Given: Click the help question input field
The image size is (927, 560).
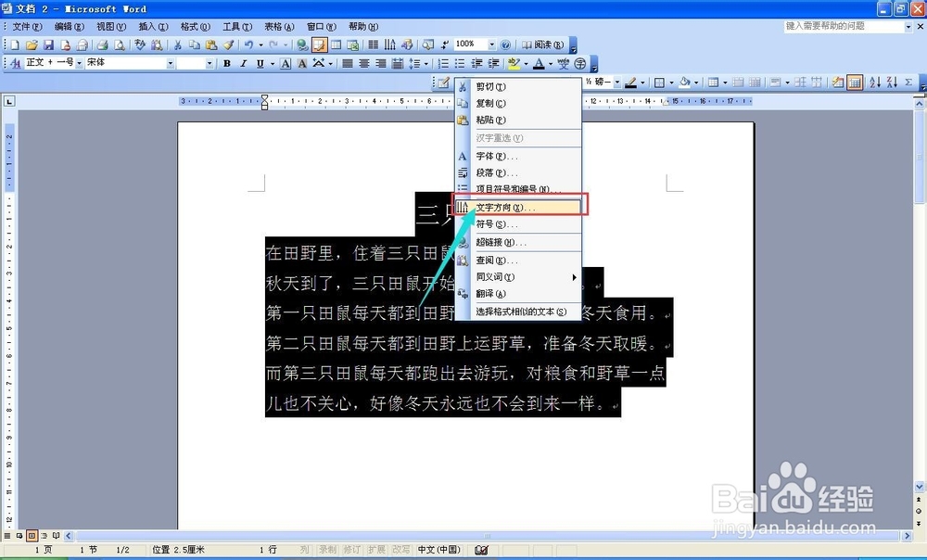Looking at the screenshot, I should (844, 26).
